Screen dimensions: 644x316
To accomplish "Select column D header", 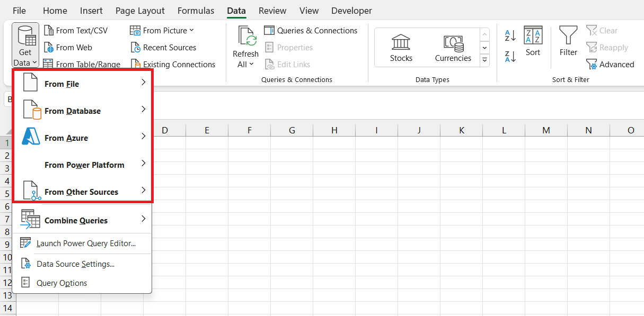I will pyautogui.click(x=165, y=130).
